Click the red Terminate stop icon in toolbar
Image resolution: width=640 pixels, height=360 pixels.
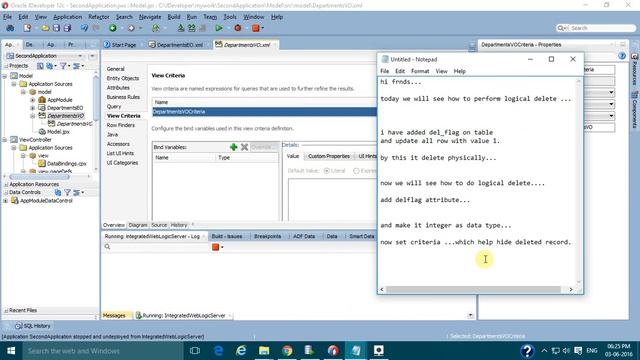tap(256, 28)
